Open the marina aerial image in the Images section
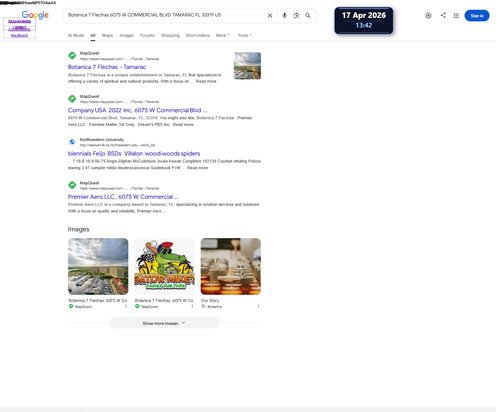This screenshot has width=500, height=412. click(98, 266)
